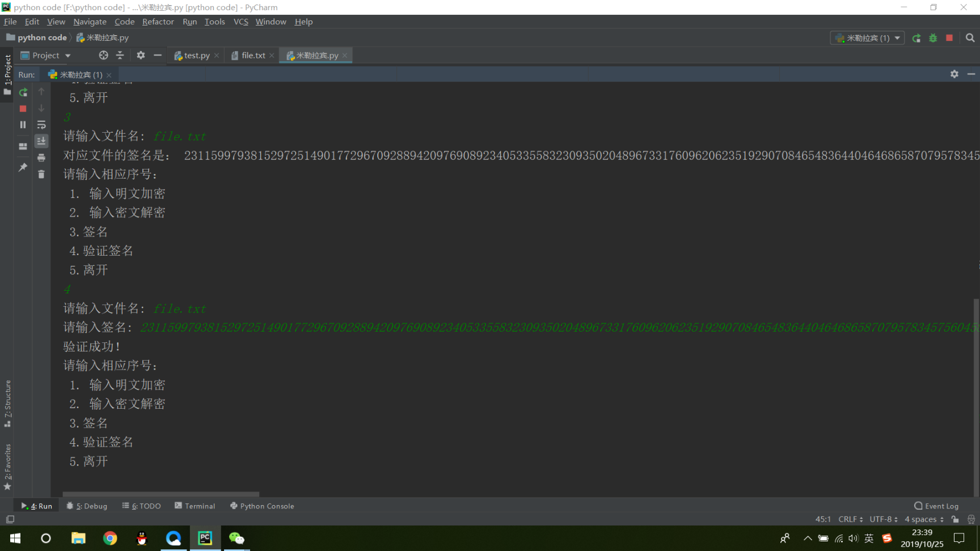
Task: Click the "对应文件的签名是" output line
Action: [521, 155]
